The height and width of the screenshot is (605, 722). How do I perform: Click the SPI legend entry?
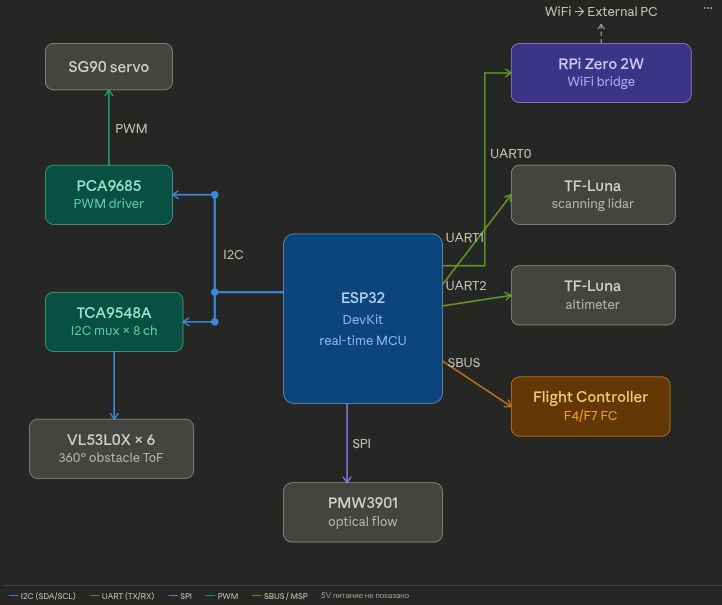point(180,596)
